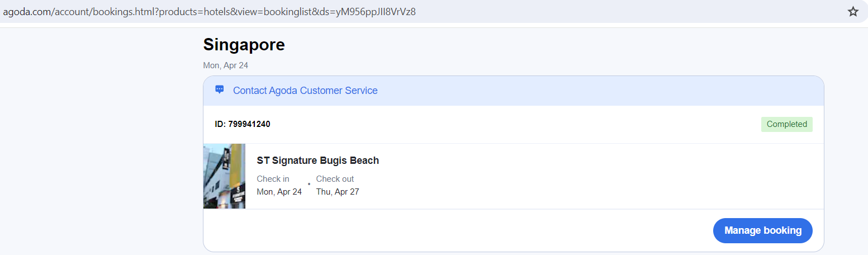This screenshot has height=255, width=868.
Task: Select the check-out date Thu, Apr 27
Action: tap(338, 192)
